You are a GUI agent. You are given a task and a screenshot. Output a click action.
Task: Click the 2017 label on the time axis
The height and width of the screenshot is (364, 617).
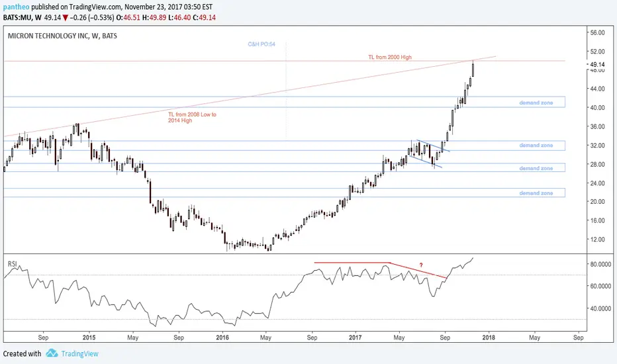click(356, 338)
